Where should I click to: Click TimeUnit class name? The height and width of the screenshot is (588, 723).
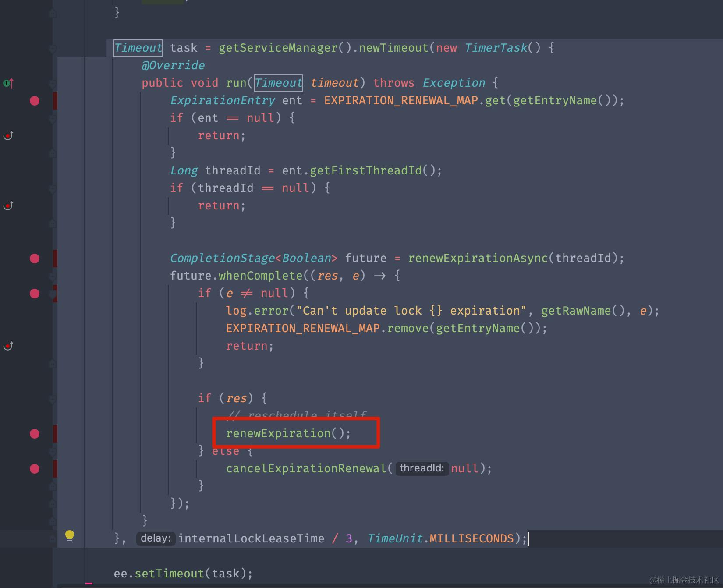click(395, 538)
